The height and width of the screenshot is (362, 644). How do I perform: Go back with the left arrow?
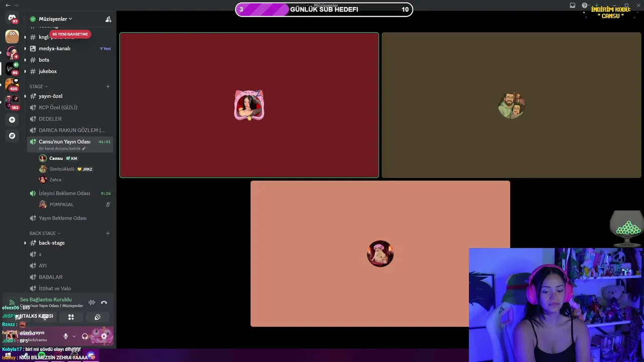[x=8, y=5]
